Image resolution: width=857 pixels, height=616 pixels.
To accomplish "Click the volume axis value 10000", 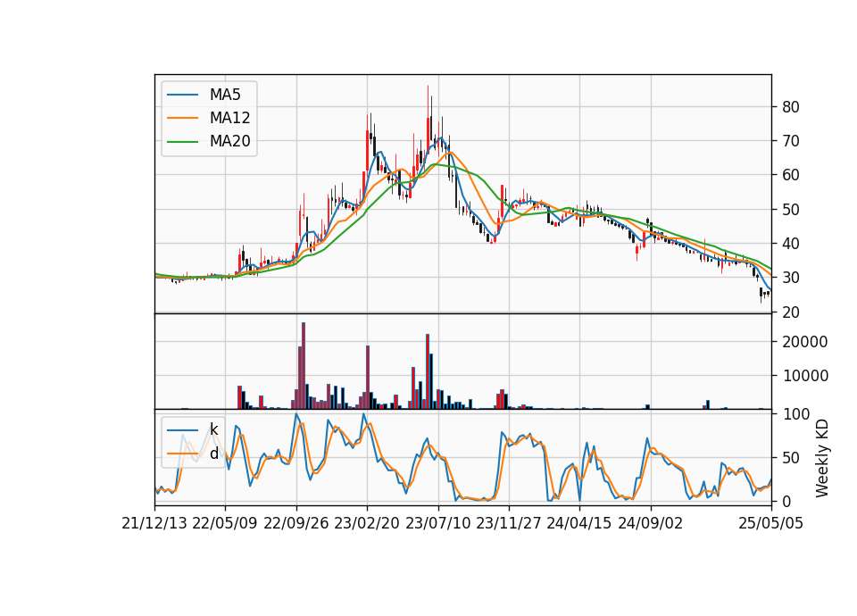I will [x=805, y=376].
